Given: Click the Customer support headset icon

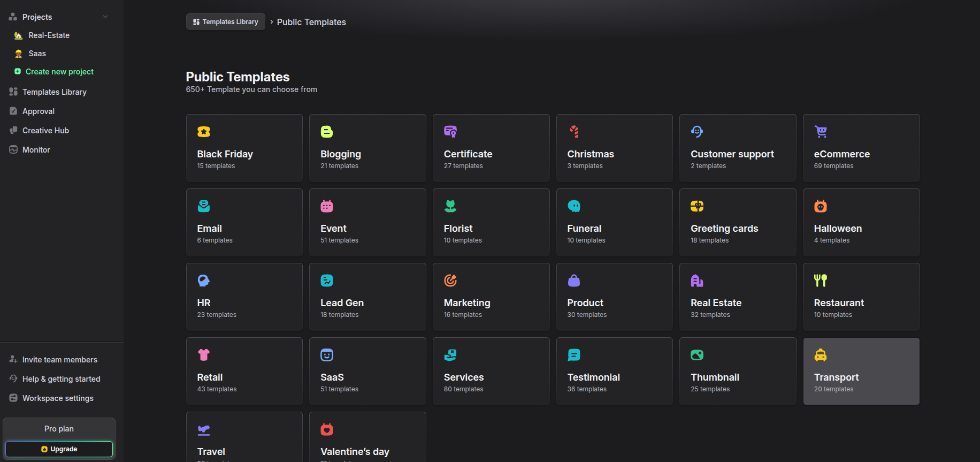Looking at the screenshot, I should (x=697, y=132).
